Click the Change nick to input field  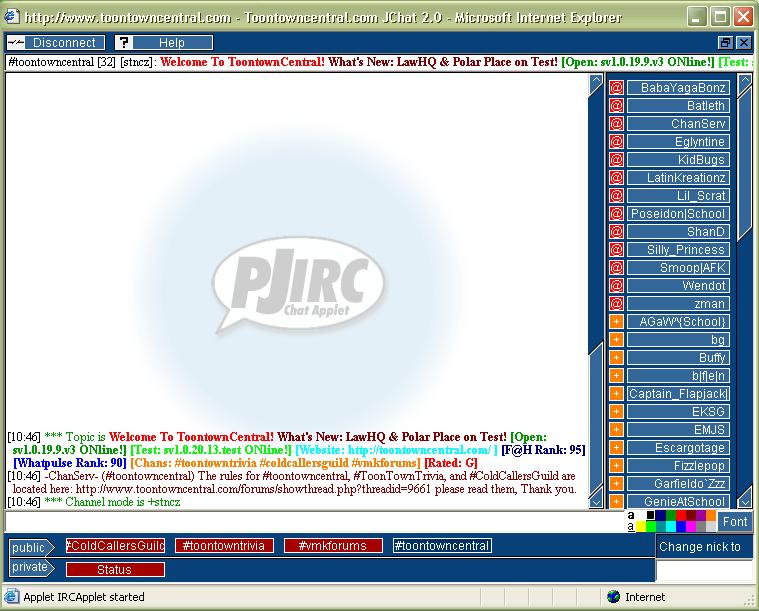[x=704, y=570]
